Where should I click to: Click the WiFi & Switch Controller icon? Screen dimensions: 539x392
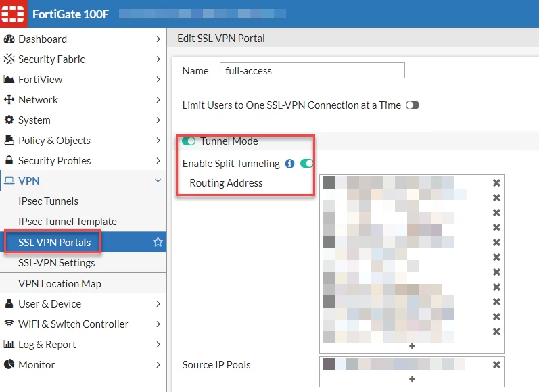(9, 324)
